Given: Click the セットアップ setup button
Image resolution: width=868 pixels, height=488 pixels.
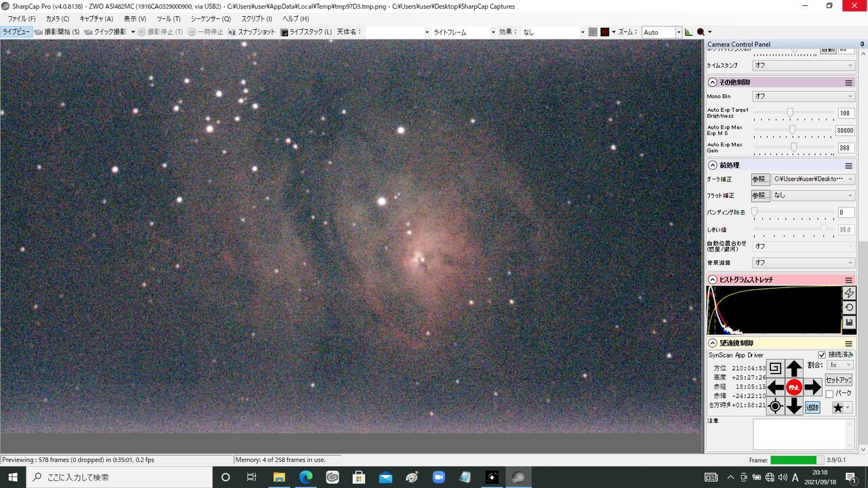Looking at the screenshot, I should pos(838,380).
